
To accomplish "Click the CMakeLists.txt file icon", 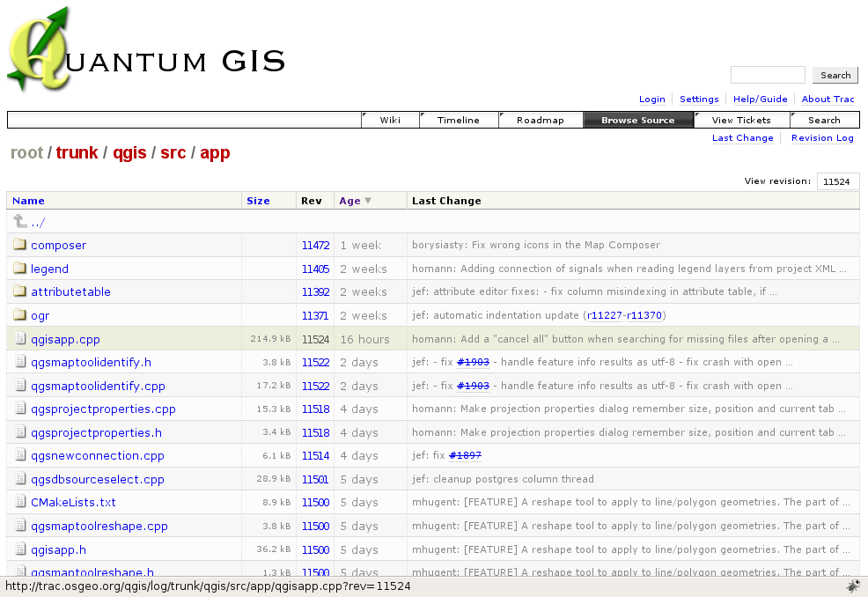I will click(20, 502).
